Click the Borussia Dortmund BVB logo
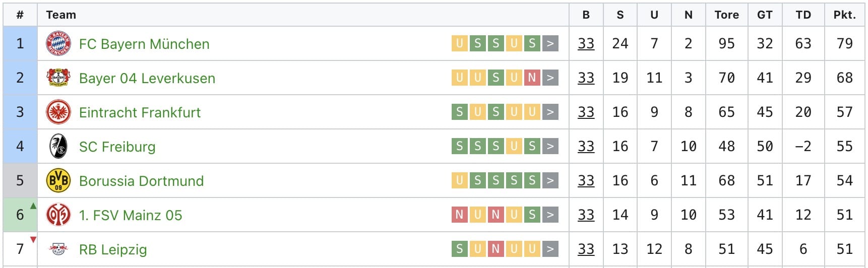The width and height of the screenshot is (868, 268). point(58,181)
